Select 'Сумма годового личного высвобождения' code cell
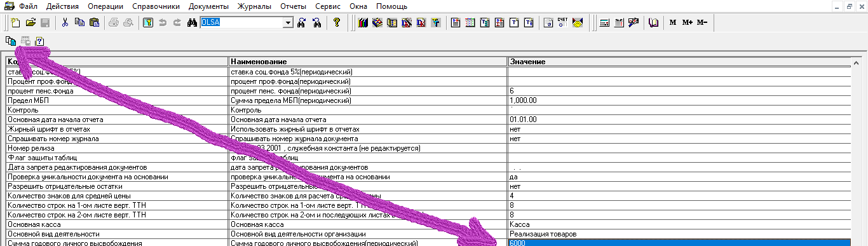868x246 pixels. pos(117,243)
